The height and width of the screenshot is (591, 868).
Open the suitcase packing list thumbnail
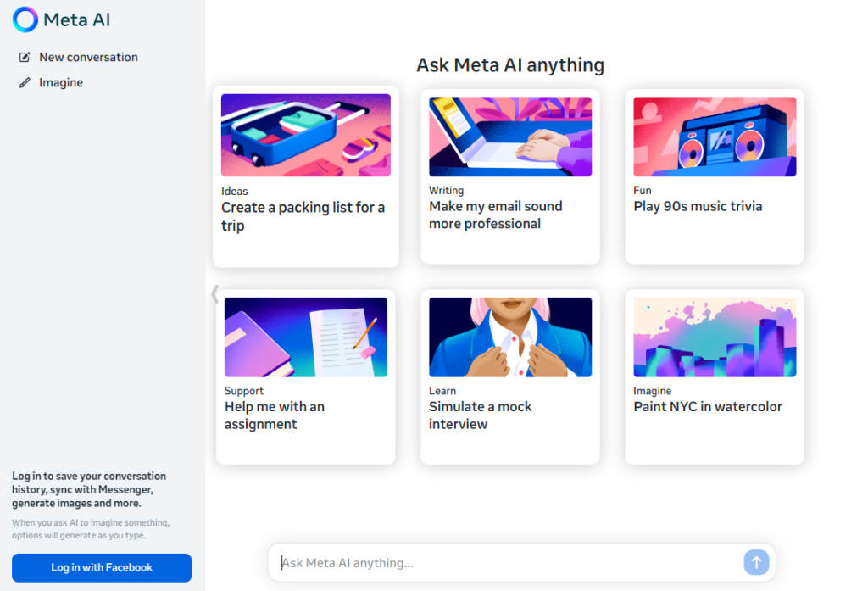pyautogui.click(x=305, y=135)
